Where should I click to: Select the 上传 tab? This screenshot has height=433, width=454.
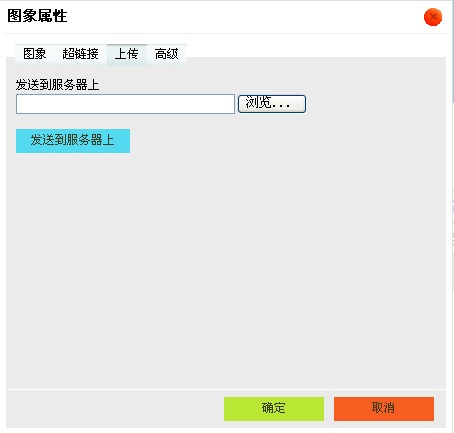pos(127,54)
